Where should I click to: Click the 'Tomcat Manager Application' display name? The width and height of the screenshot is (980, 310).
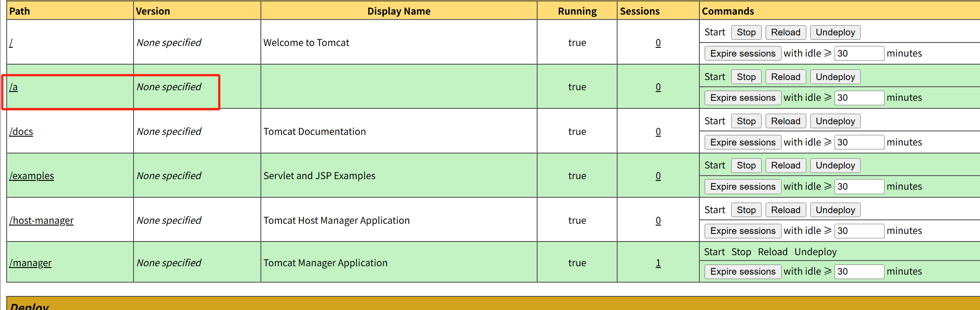click(x=325, y=263)
